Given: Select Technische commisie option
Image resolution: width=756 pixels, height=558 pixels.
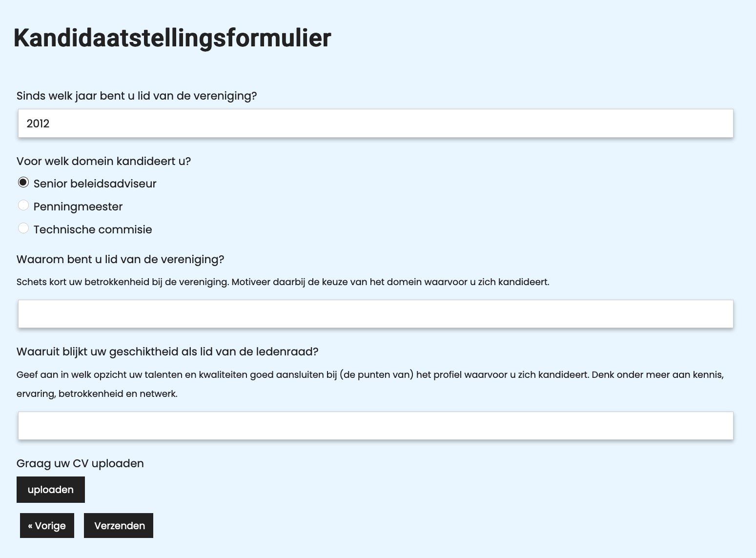Looking at the screenshot, I should 23,228.
